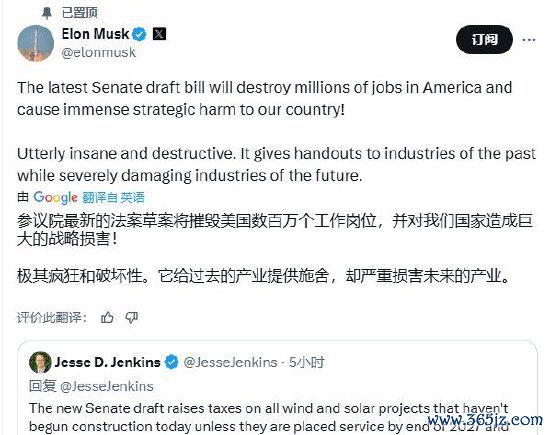
Task: Click the 翻译自 英语 translation link
Action: pyautogui.click(x=113, y=197)
